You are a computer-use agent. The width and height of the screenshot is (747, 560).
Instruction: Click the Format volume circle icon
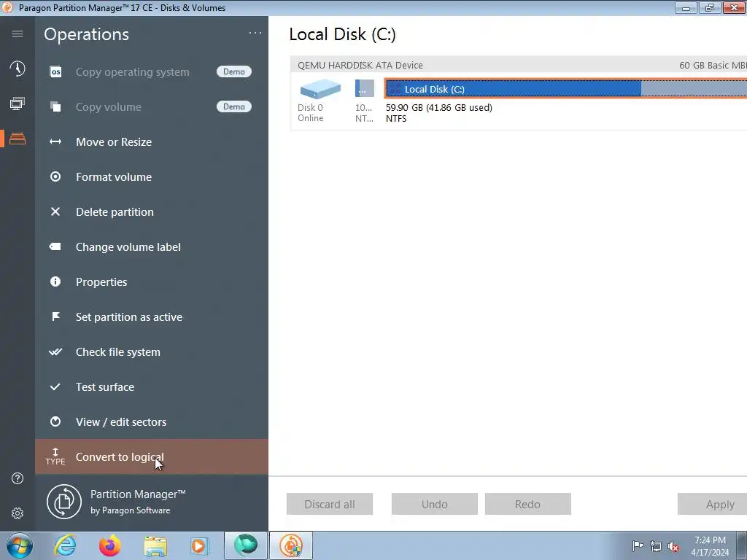[x=55, y=176]
